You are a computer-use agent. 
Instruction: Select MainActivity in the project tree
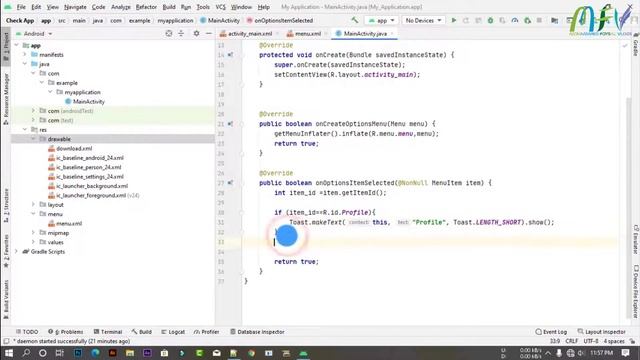[89, 101]
